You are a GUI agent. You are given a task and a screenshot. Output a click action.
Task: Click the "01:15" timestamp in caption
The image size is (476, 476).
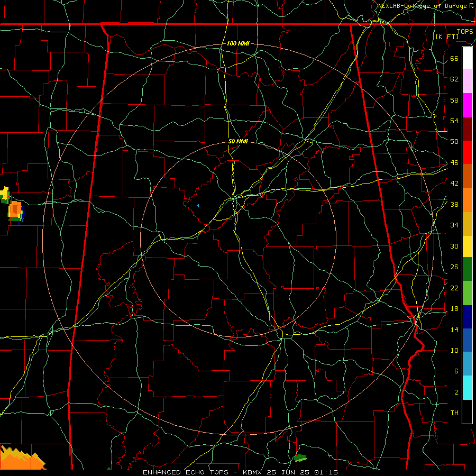tap(326, 472)
